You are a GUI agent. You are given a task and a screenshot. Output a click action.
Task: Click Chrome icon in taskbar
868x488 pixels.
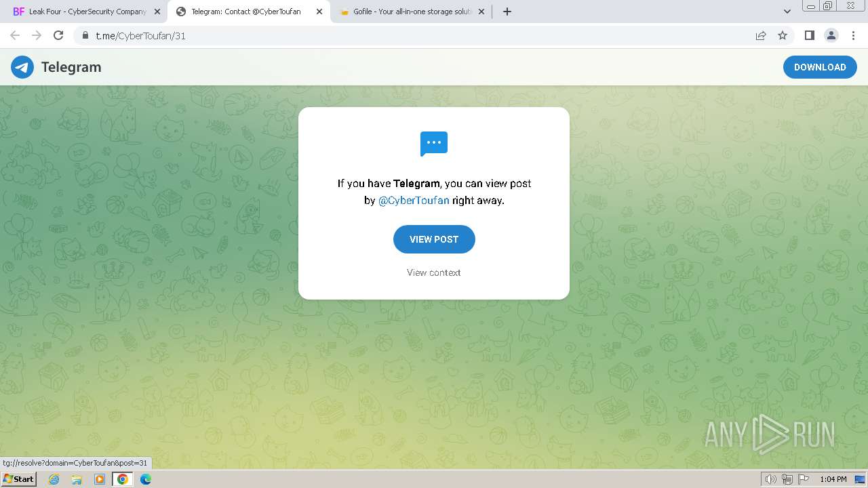tap(123, 479)
